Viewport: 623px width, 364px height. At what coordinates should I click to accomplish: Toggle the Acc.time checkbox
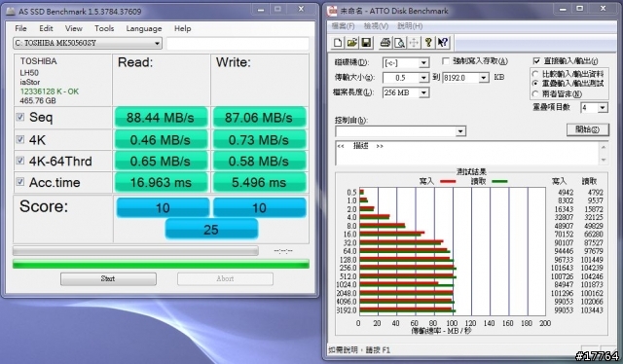[20, 182]
